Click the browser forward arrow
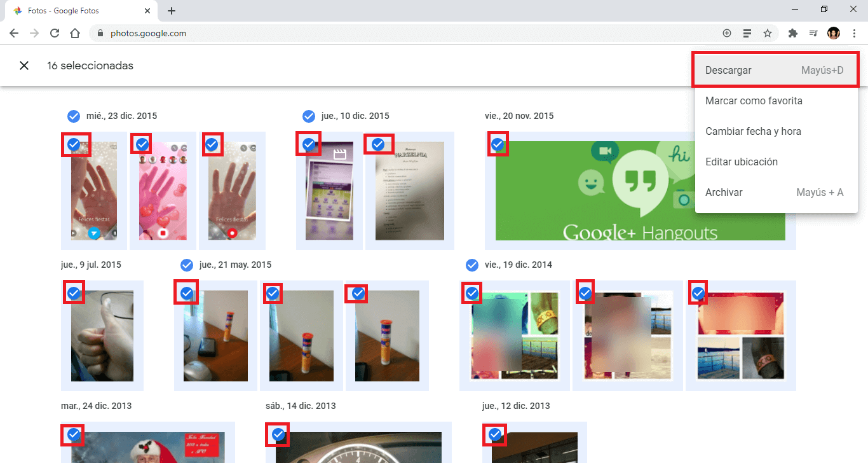This screenshot has height=463, width=868. [34, 33]
